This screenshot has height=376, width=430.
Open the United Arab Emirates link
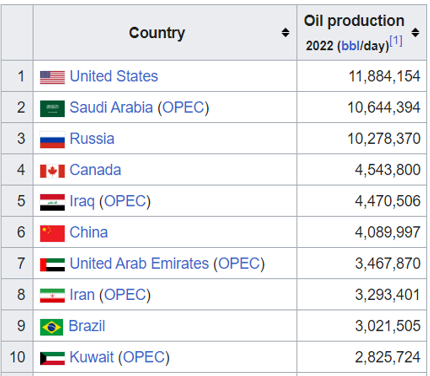pos(139,264)
